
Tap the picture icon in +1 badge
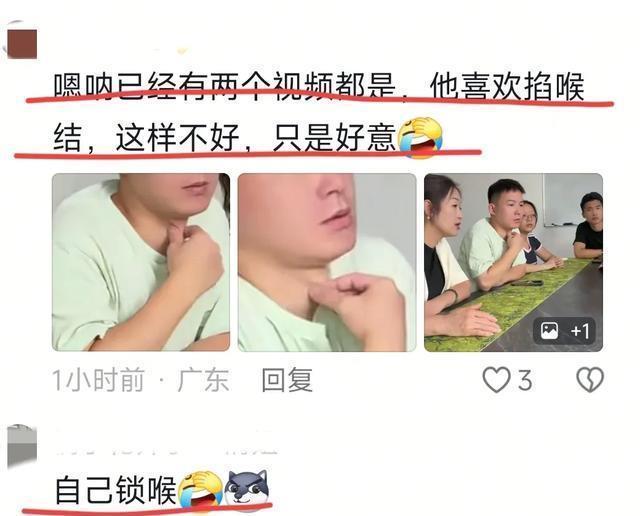549,330
